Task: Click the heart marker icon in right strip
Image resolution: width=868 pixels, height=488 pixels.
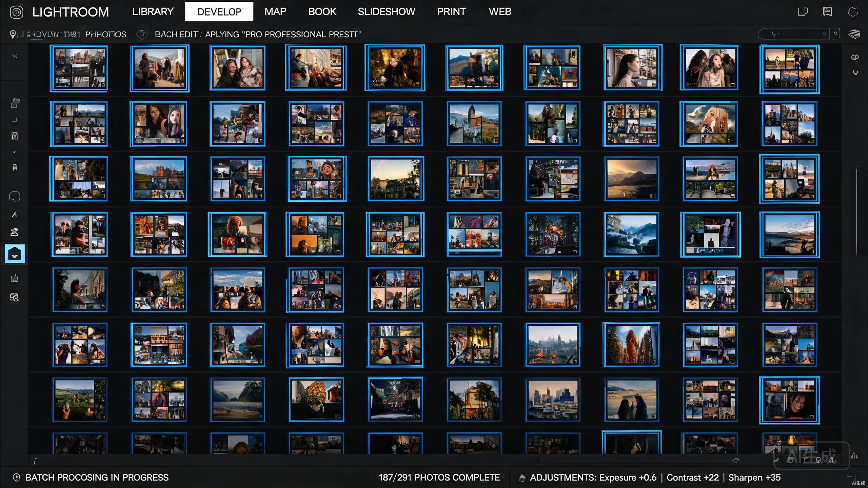Action: 855,73
